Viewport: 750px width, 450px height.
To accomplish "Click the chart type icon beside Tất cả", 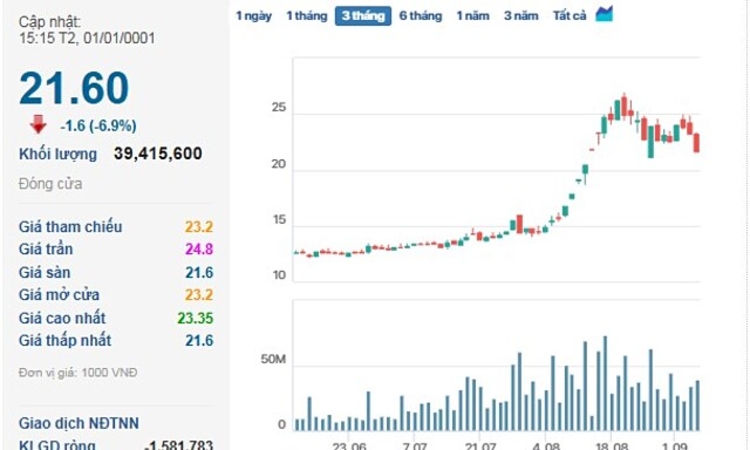I will tap(604, 14).
